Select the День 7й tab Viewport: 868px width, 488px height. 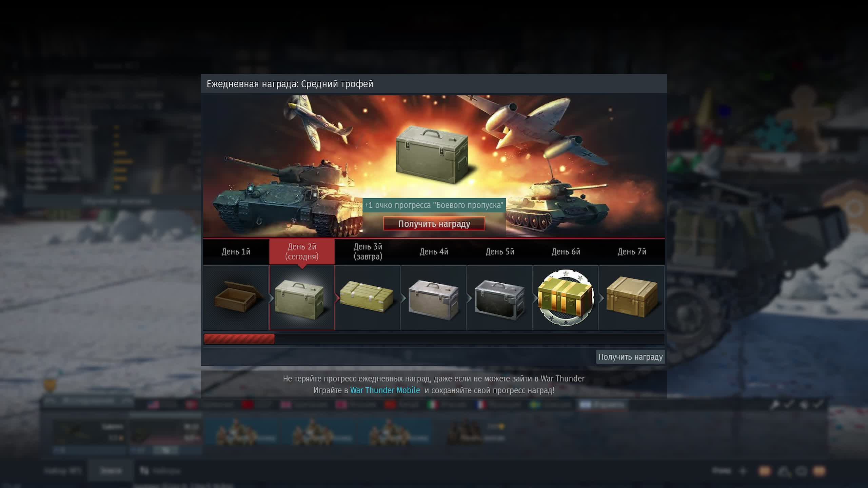632,252
